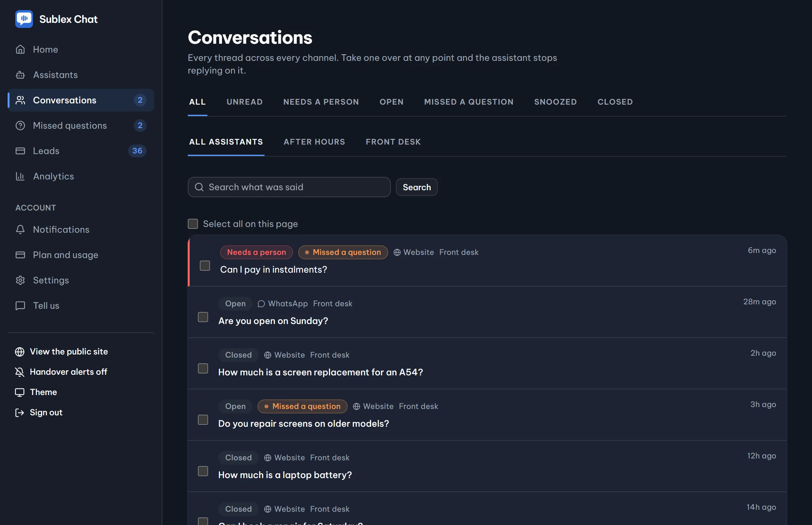The height and width of the screenshot is (525, 812).
Task: Tick the Select all on this page checkbox
Action: [193, 224]
